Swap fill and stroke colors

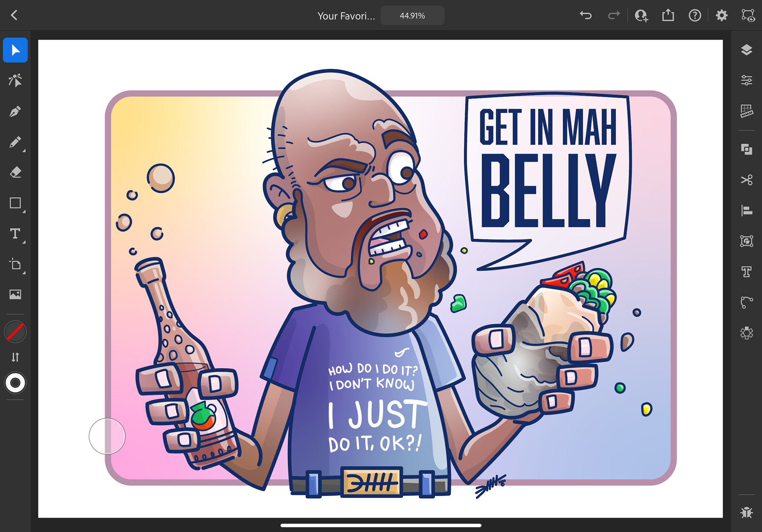click(15, 357)
